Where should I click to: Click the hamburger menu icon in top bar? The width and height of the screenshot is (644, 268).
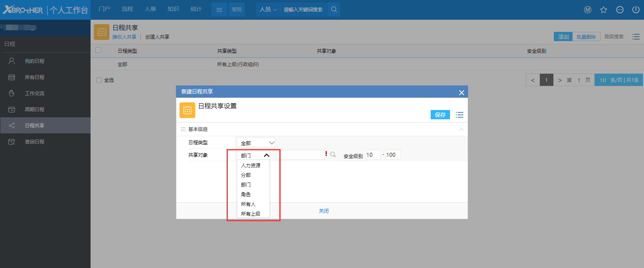click(219, 10)
